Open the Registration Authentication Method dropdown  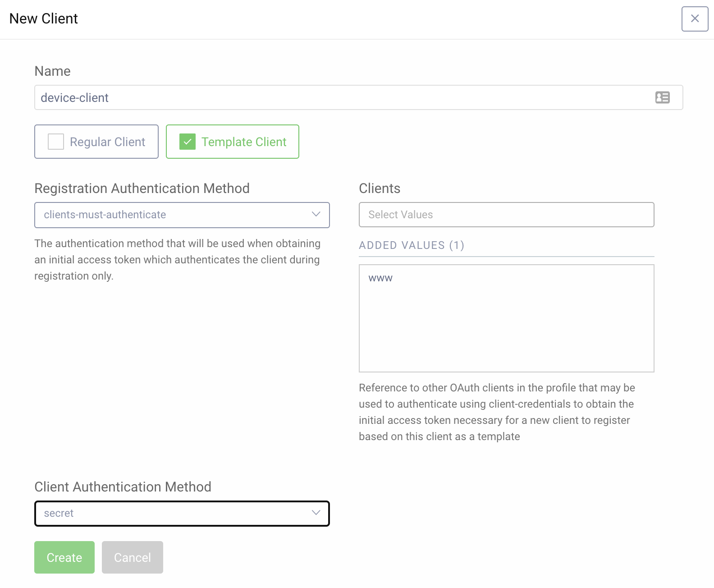(182, 215)
